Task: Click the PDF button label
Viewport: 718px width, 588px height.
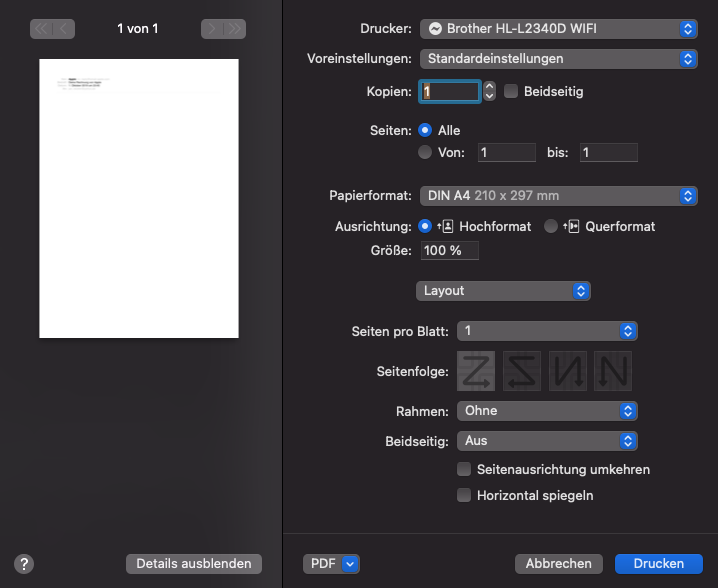Action: point(323,564)
